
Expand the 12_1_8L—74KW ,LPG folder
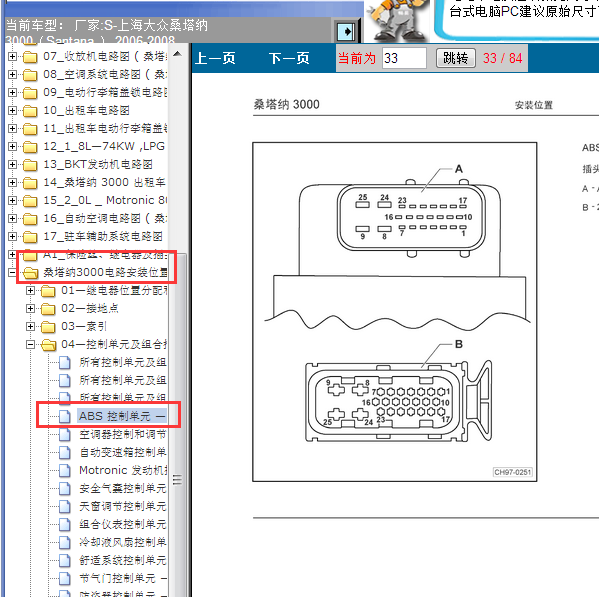click(x=12, y=147)
